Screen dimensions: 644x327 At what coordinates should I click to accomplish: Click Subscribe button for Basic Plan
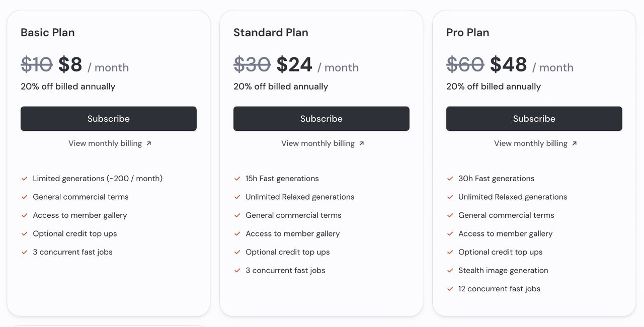108,119
